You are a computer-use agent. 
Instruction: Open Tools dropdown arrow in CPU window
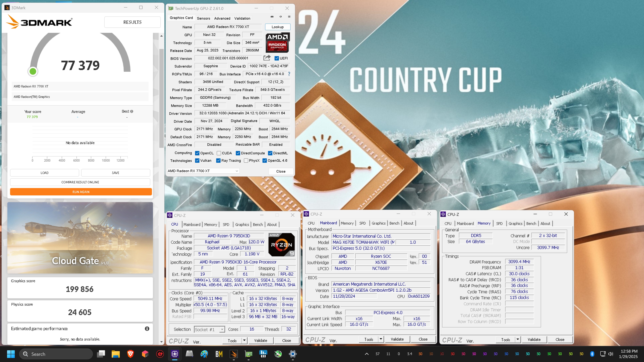[x=244, y=341]
